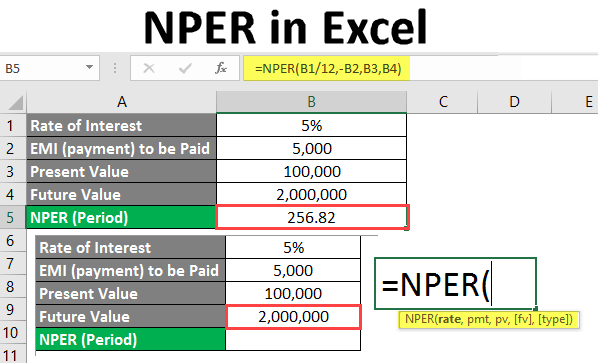The width and height of the screenshot is (598, 363).
Task: Click second table 'Present Value' label
Action: pos(130,294)
